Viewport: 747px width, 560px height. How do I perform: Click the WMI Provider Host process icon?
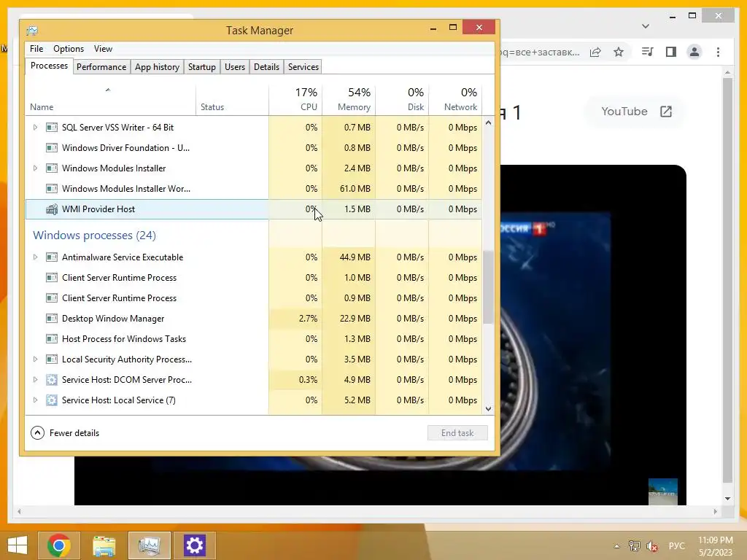(x=52, y=209)
